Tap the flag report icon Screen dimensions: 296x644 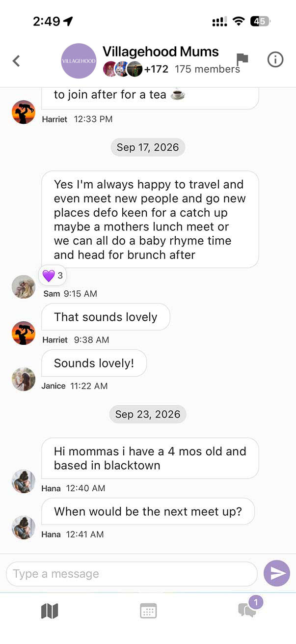pyautogui.click(x=242, y=60)
